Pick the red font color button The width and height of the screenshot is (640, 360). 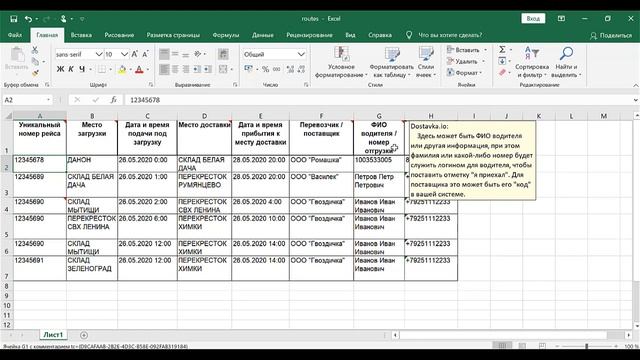tap(139, 70)
